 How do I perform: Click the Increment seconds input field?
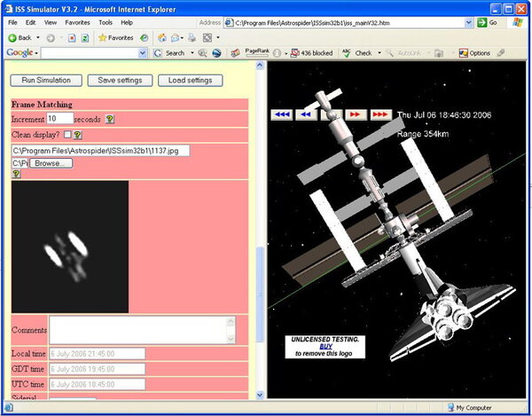[x=59, y=118]
